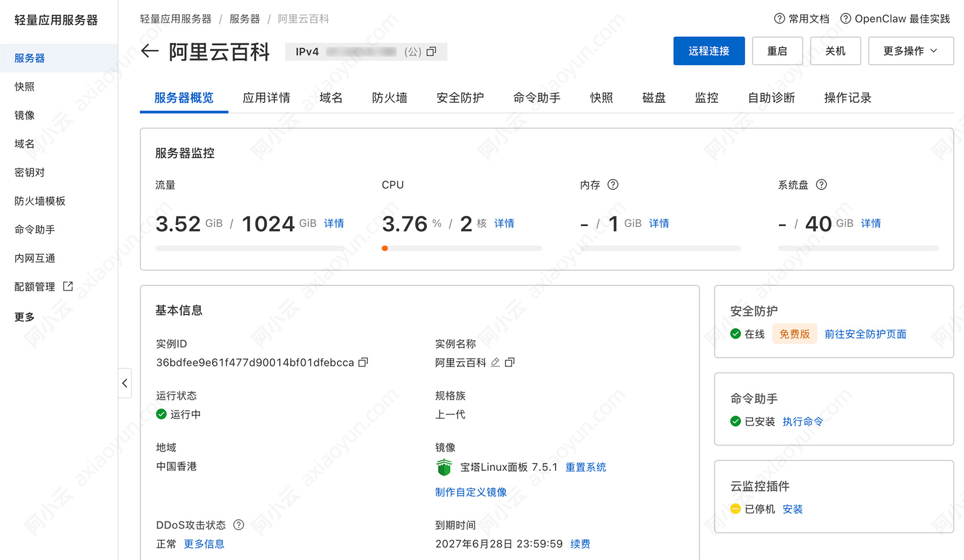Open the 操作记录 tab

pyautogui.click(x=847, y=97)
